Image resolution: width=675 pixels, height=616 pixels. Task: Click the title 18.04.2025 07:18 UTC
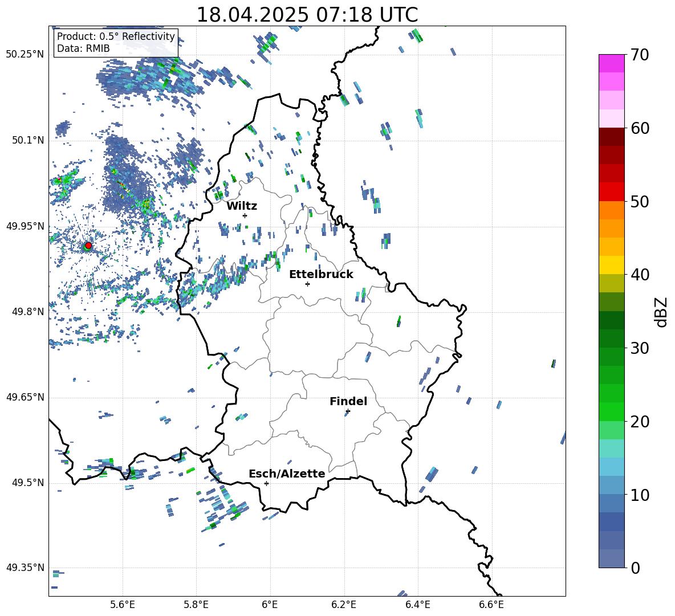[307, 15]
